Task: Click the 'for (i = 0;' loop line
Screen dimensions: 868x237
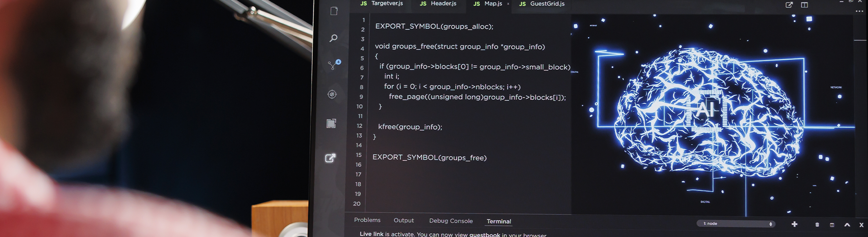Action: [x=452, y=87]
